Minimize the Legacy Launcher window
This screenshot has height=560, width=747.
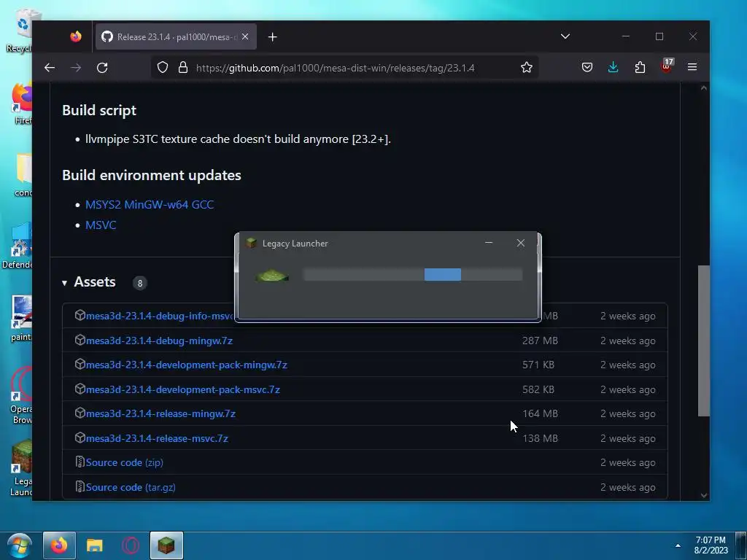pyautogui.click(x=488, y=243)
